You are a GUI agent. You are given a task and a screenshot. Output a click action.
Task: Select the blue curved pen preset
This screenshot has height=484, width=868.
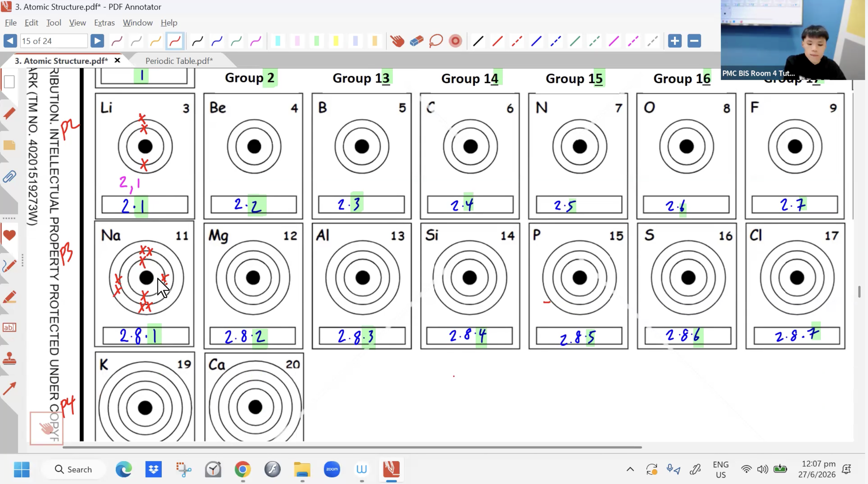(217, 41)
